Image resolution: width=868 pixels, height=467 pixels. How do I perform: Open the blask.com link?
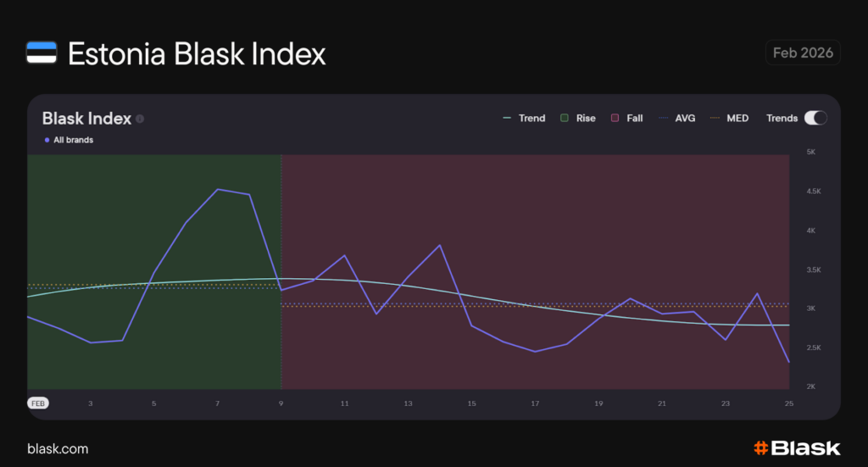58,448
